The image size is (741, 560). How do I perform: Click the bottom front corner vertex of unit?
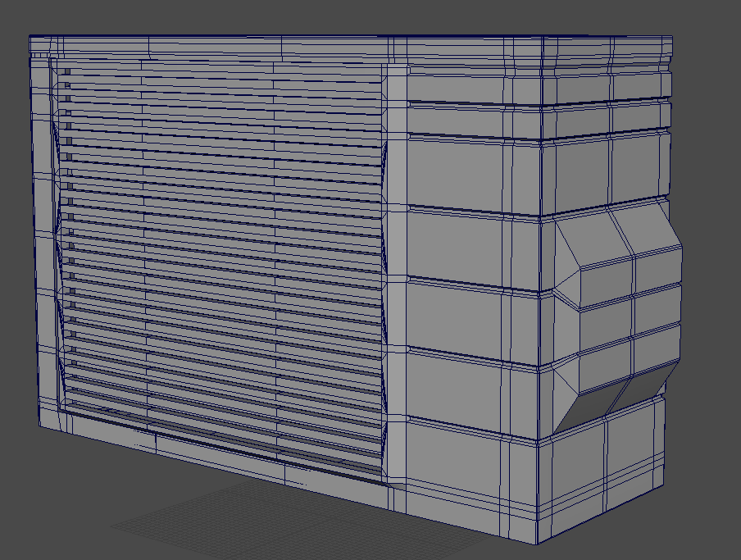tap(537, 543)
